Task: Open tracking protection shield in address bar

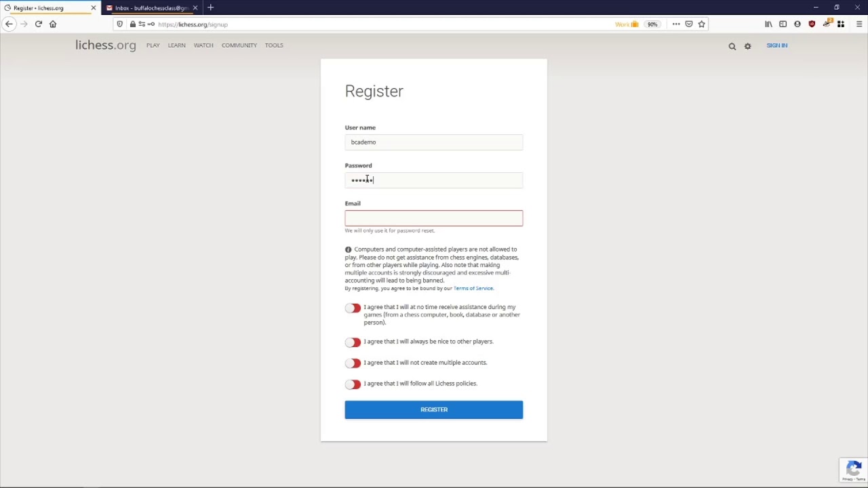Action: [120, 24]
